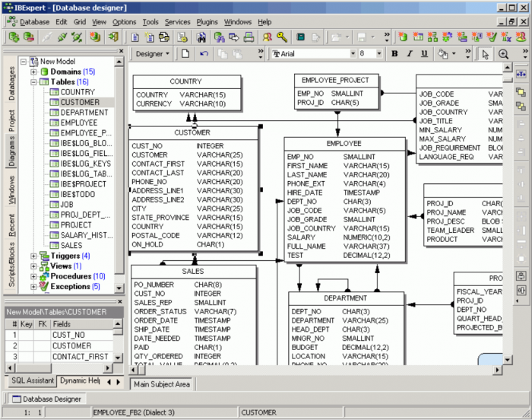Expand the Procedures (10) tree node
532x420 pixels.
(x=33, y=276)
